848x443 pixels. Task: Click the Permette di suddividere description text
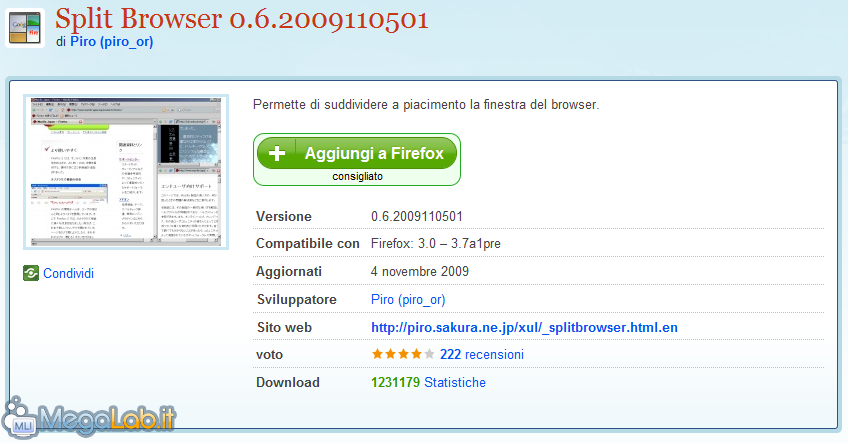coord(426,104)
